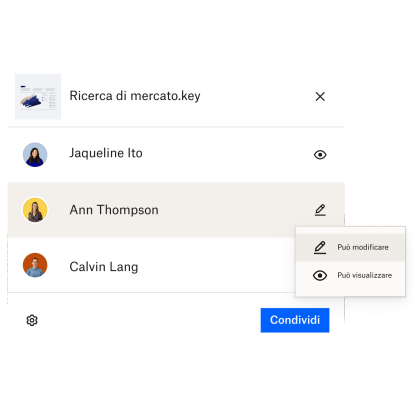Open the sharing settings gear
414x414 pixels.
click(x=32, y=320)
